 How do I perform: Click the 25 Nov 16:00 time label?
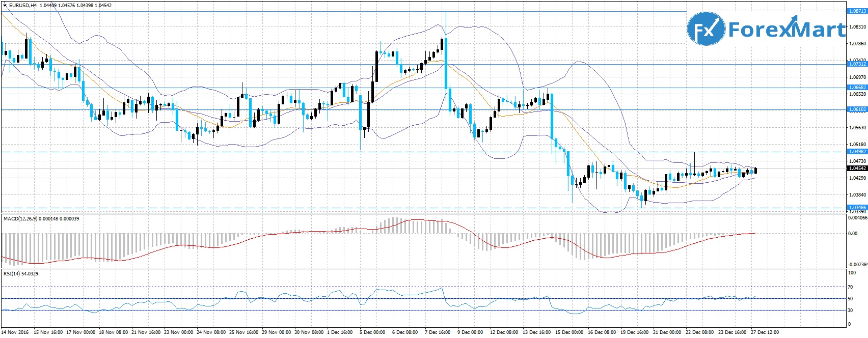[243, 332]
